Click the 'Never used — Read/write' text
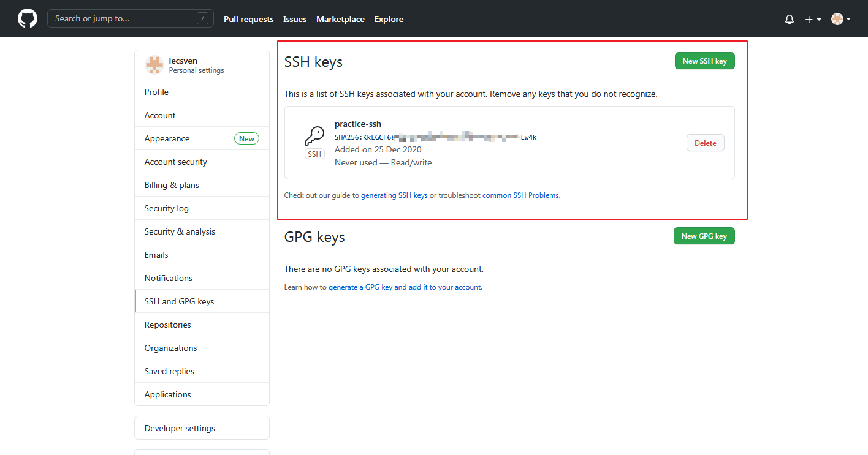868x455 pixels. tap(383, 162)
